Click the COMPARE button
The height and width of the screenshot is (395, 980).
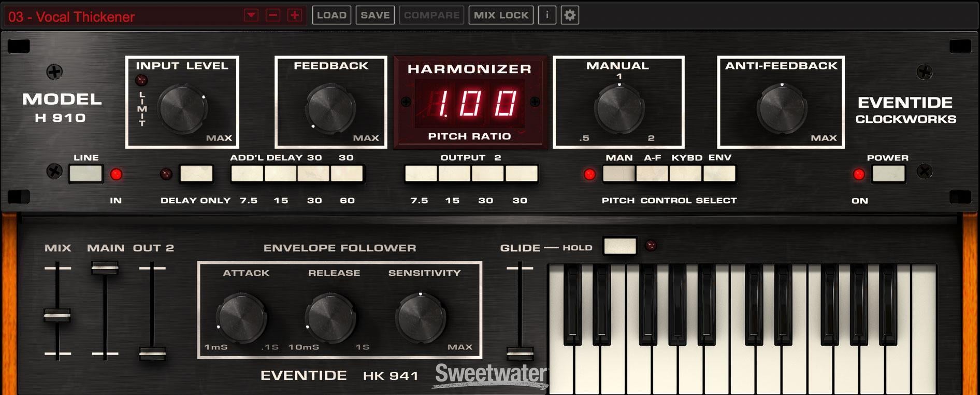click(x=431, y=15)
